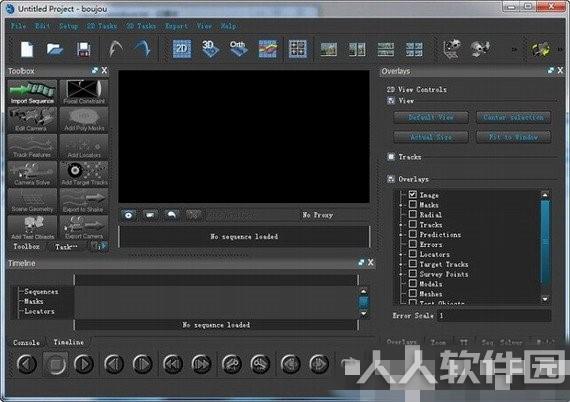Viewport: 570px width, 402px height.
Task: Open the Edit menu
Action: click(x=43, y=26)
